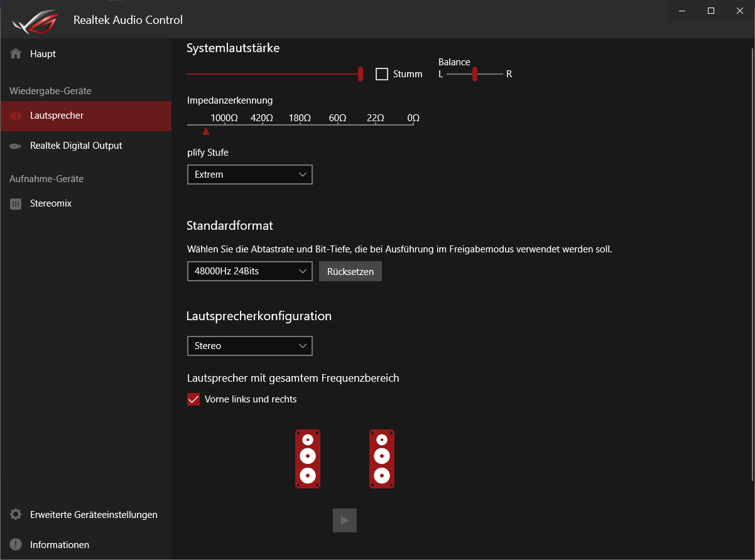This screenshot has width=755, height=560.
Task: Click the red impedance indicator triangle
Action: pyautogui.click(x=205, y=131)
